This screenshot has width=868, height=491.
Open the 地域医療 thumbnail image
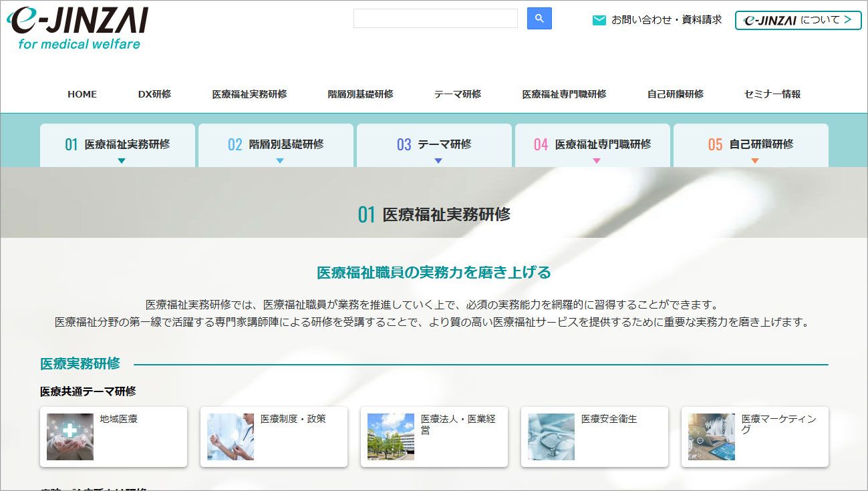tap(70, 437)
